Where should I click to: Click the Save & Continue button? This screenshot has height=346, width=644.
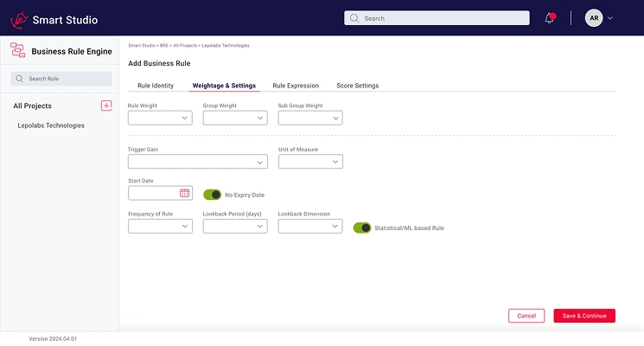point(584,316)
